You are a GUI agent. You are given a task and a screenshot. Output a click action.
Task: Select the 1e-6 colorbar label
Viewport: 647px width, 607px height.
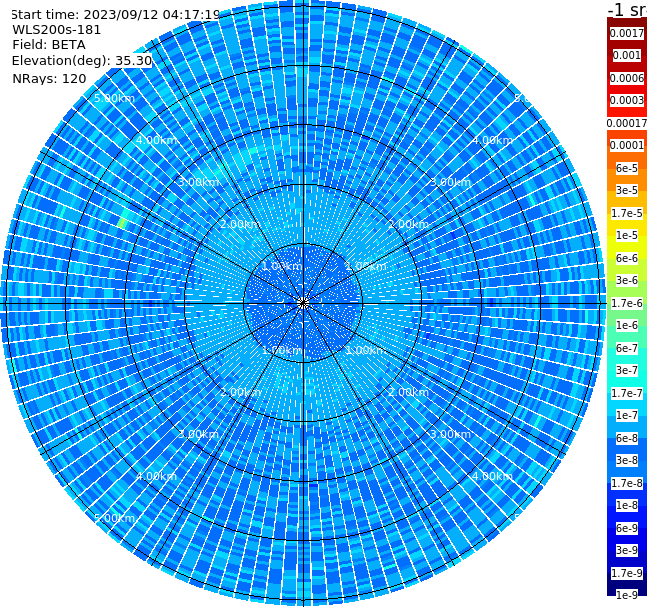627,325
